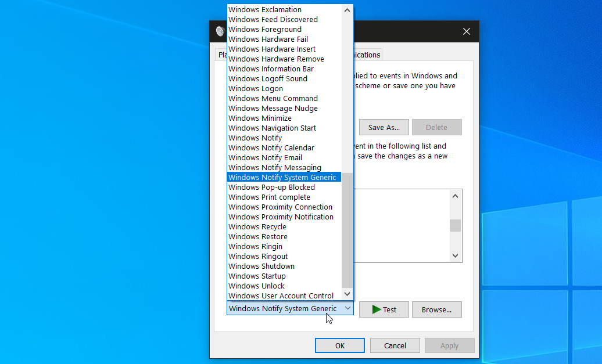Select Windows Information Bar sound
Screen dimensions: 602x364
click(x=284, y=69)
